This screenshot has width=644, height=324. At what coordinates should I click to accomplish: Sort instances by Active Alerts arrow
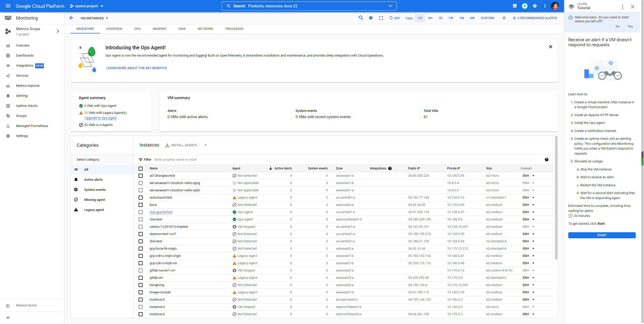click(271, 168)
